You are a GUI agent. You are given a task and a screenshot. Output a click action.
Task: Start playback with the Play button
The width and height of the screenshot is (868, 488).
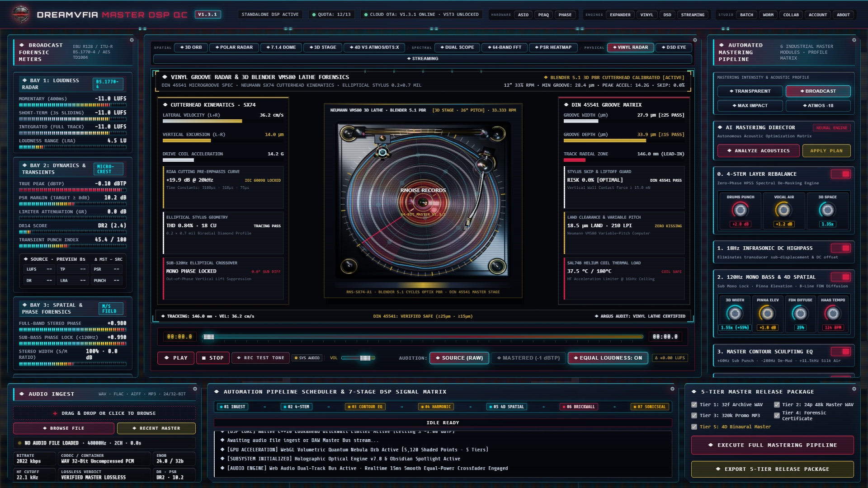pyautogui.click(x=176, y=358)
